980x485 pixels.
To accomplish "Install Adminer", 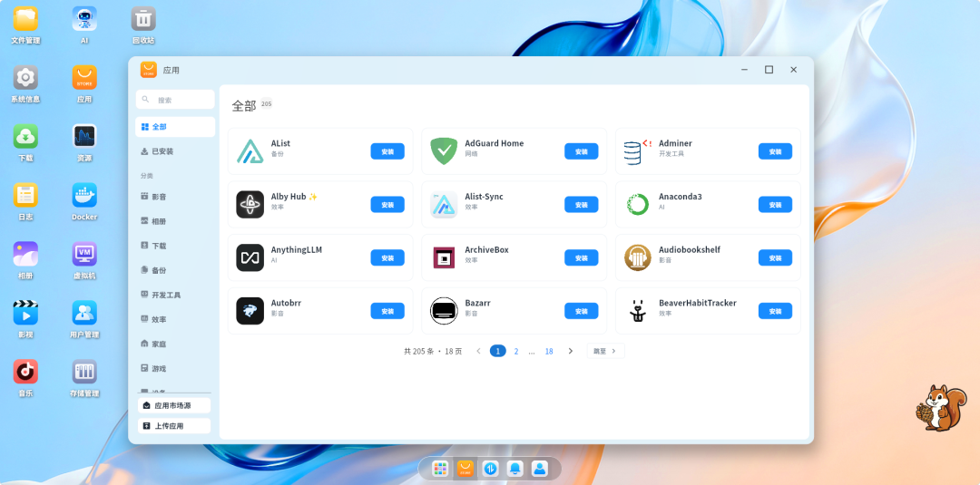I will [775, 151].
